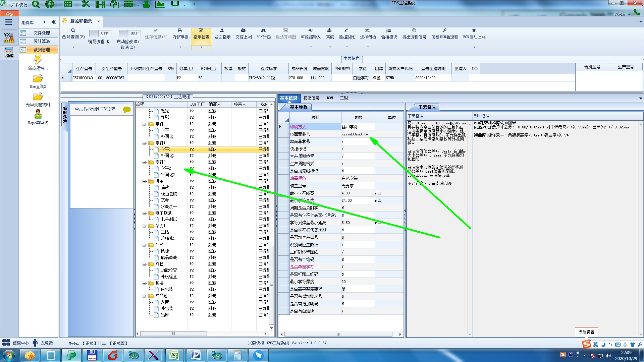Switch to 拓展信息 tab

click(x=311, y=98)
